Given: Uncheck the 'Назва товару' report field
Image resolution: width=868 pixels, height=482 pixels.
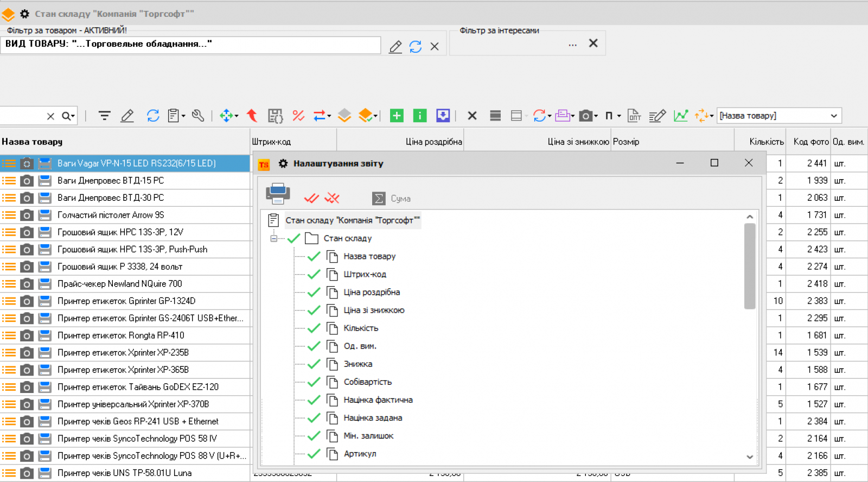Looking at the screenshot, I should [x=314, y=257].
